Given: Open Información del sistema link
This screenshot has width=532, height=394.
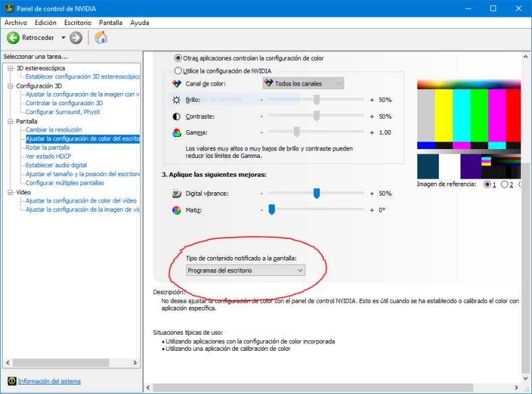Looking at the screenshot, I should (x=49, y=381).
